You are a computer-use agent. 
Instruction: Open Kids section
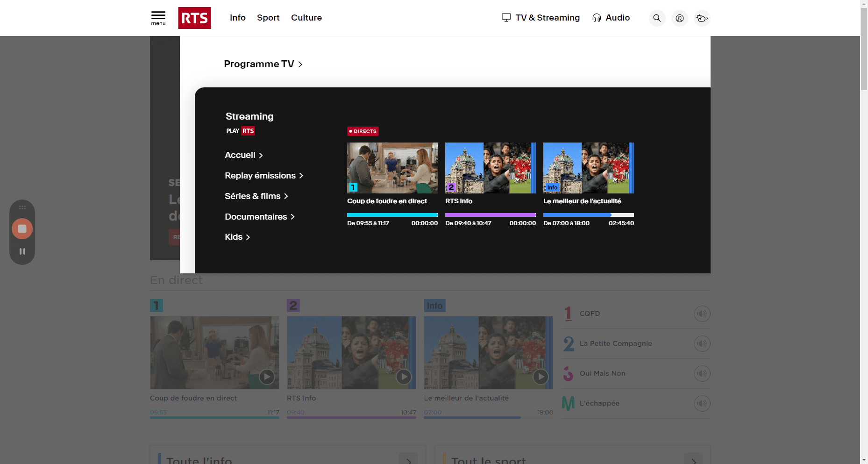tap(237, 237)
